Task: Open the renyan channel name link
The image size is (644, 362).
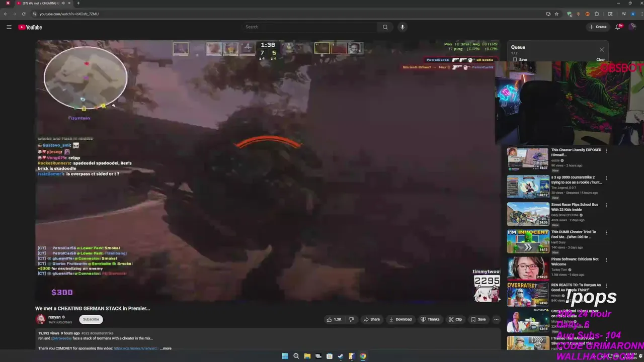Action: (x=54, y=317)
